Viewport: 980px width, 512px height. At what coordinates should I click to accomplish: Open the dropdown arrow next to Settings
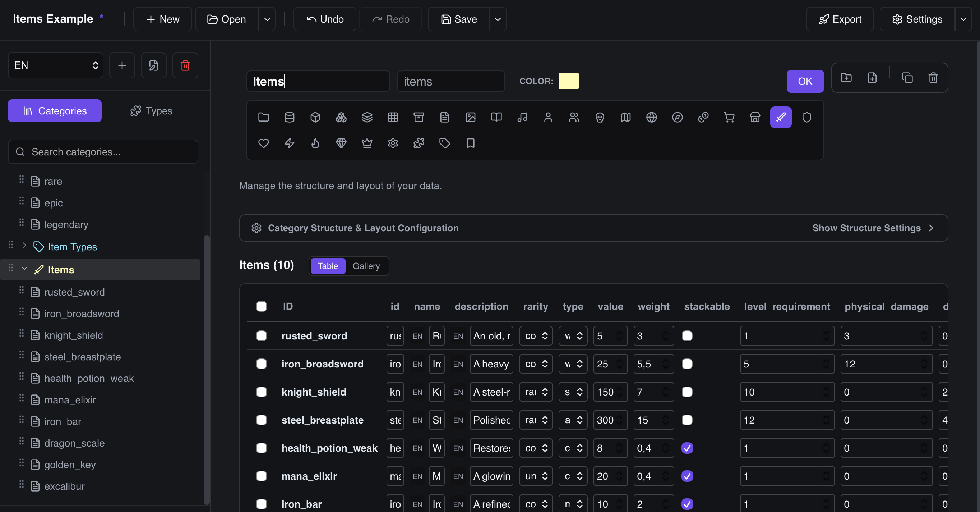click(x=963, y=19)
